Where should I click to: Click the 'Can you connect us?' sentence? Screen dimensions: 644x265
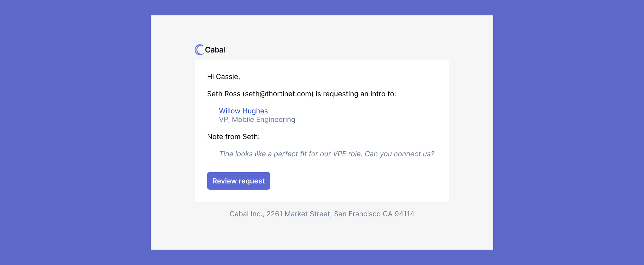tap(399, 154)
